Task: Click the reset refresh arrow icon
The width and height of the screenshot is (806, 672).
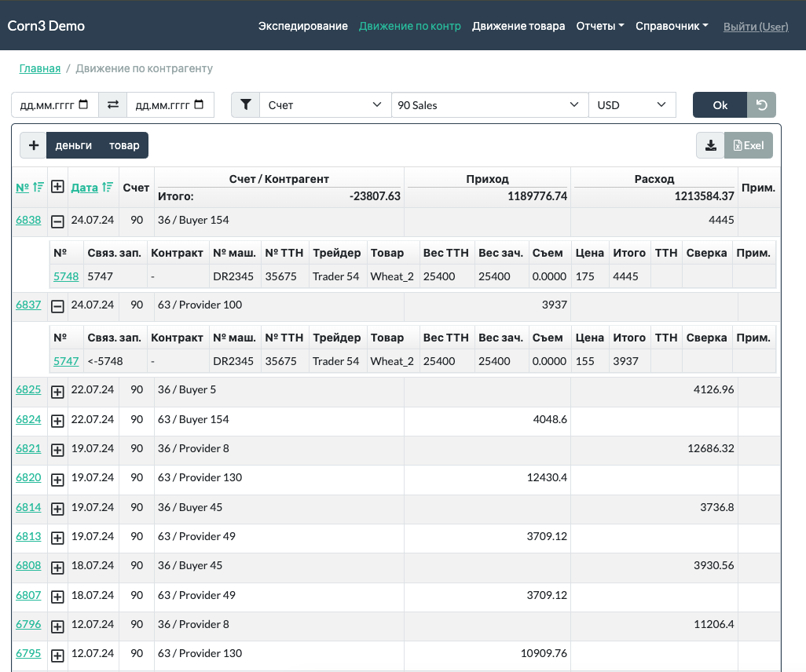Action: click(760, 104)
